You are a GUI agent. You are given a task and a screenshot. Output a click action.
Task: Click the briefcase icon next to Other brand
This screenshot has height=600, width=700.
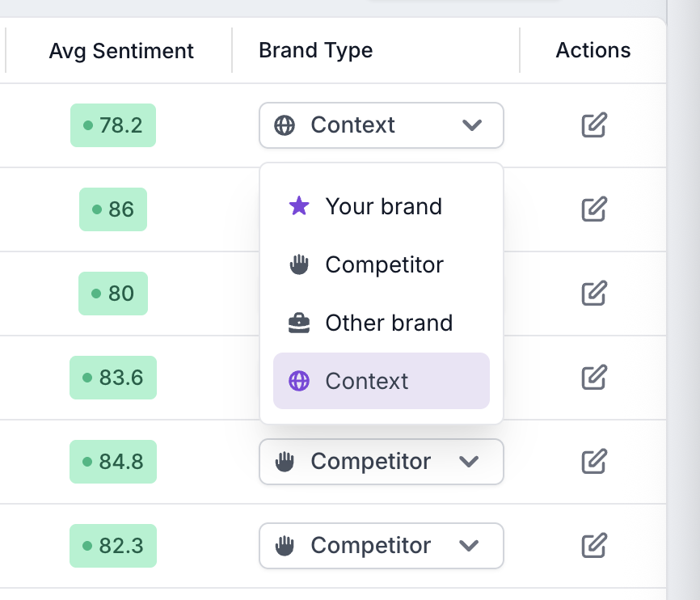pyautogui.click(x=299, y=323)
